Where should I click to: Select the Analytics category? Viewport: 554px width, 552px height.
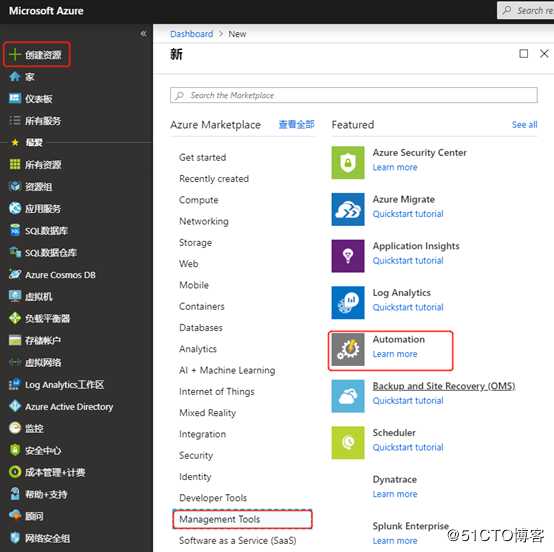coord(198,349)
